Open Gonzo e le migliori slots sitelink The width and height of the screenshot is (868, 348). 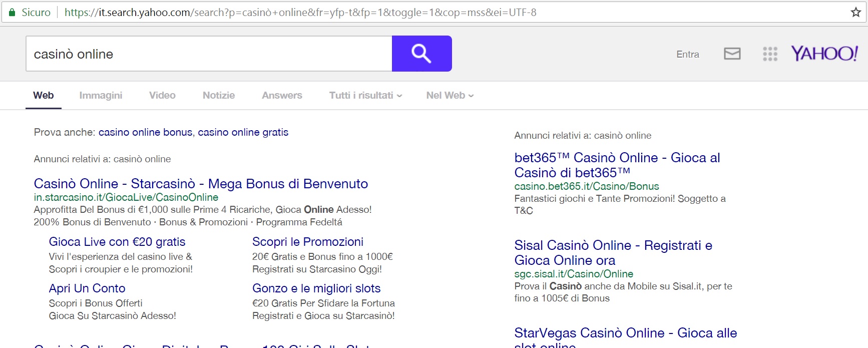click(316, 288)
